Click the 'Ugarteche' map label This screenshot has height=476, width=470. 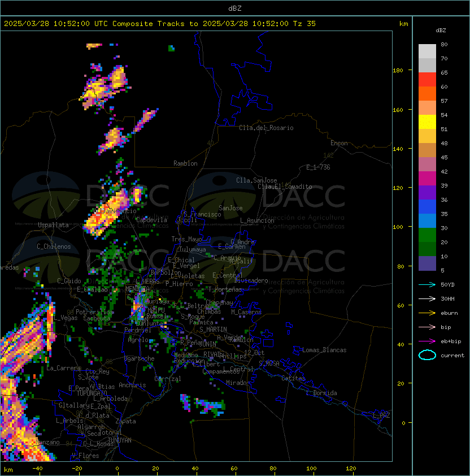point(139,358)
